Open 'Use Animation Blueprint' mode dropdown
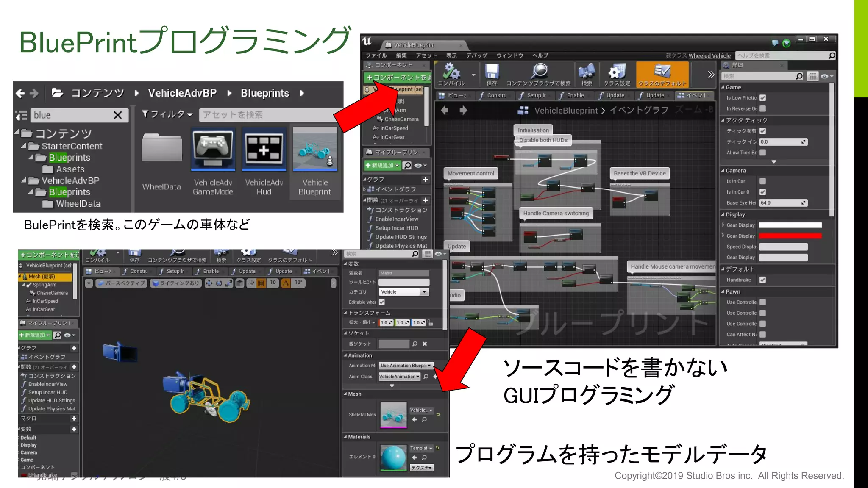Viewport: 868px width, 488px height. 405,366
